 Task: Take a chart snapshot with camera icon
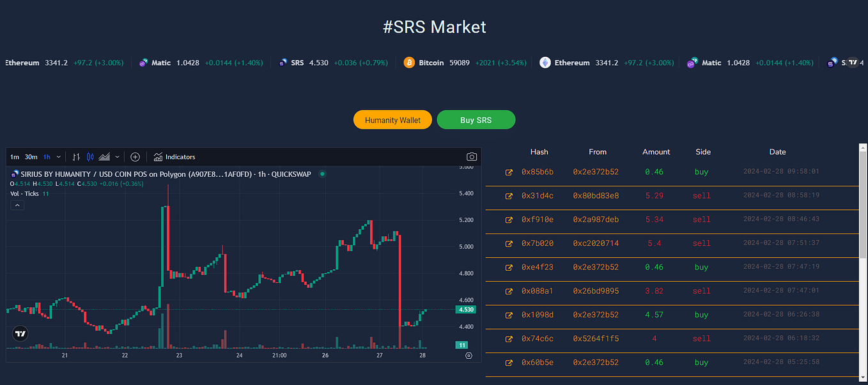click(472, 156)
